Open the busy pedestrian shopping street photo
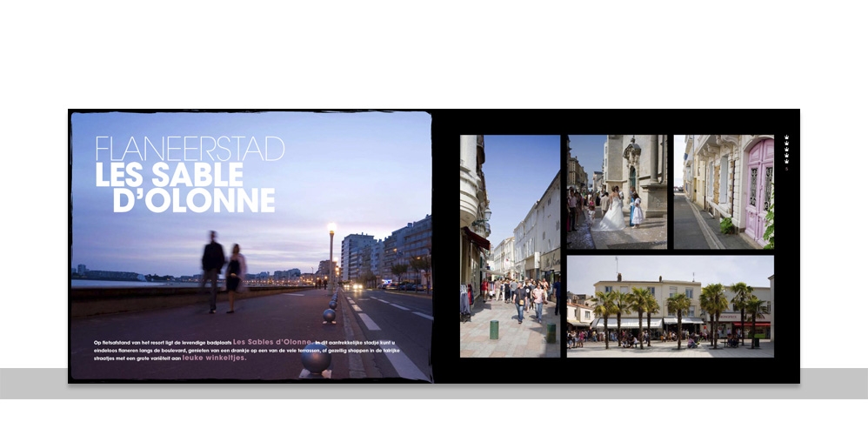 510,245
